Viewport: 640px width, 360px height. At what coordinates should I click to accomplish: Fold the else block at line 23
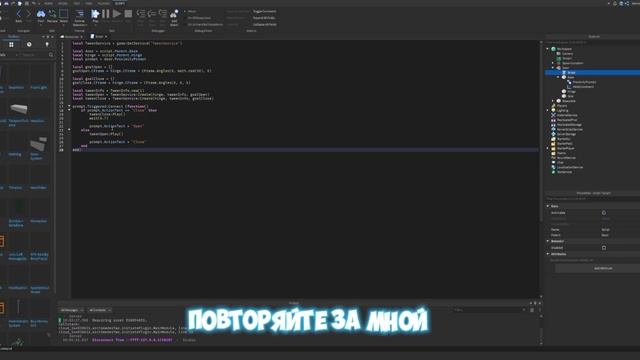[x=69, y=130]
